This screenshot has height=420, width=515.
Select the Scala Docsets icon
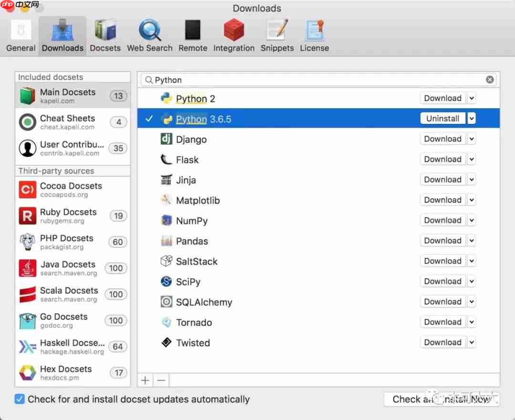[28, 294]
